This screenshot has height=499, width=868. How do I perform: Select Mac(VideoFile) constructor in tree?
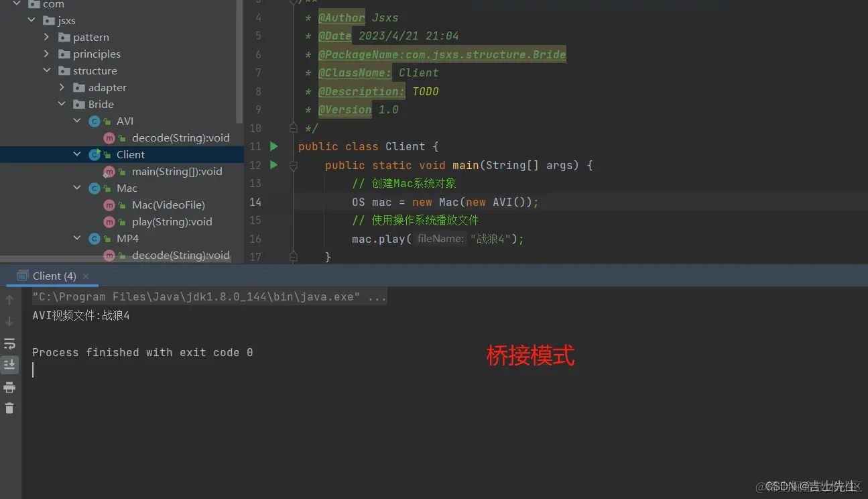(x=168, y=205)
